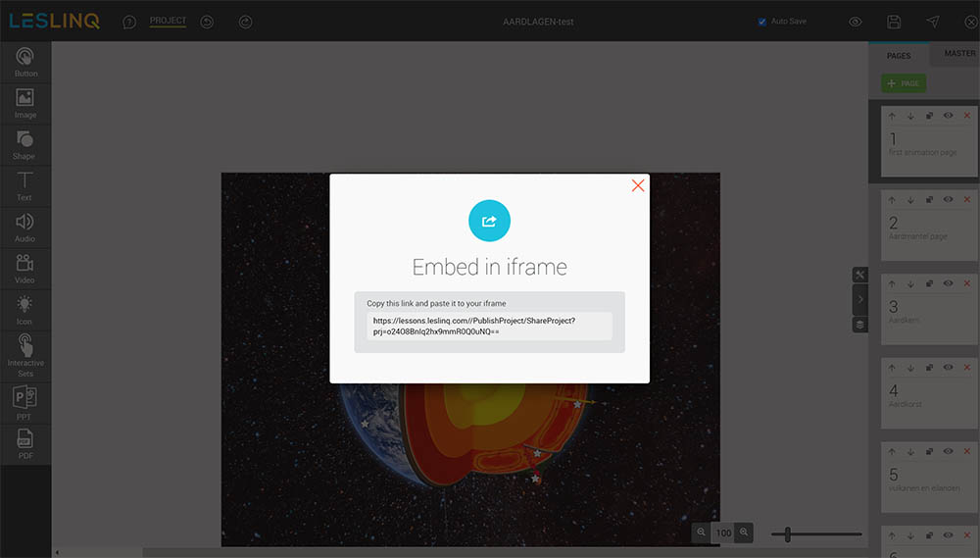Screen dimensions: 980x558
Task: Open the Video tool
Action: 25,269
